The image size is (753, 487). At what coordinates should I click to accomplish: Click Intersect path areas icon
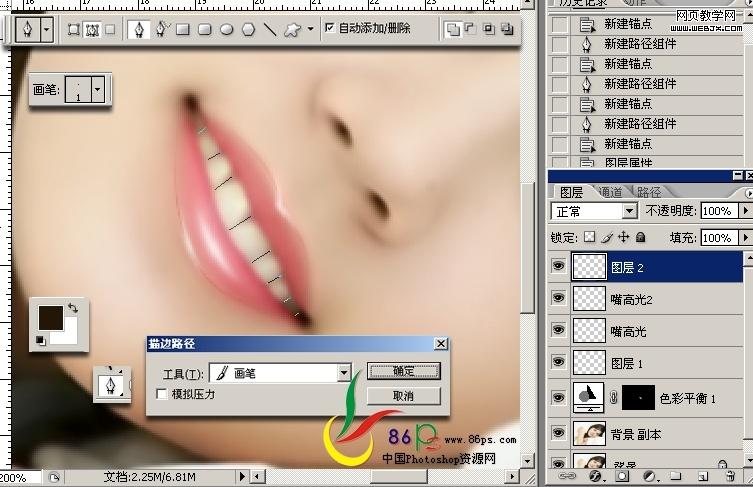pyautogui.click(x=488, y=29)
